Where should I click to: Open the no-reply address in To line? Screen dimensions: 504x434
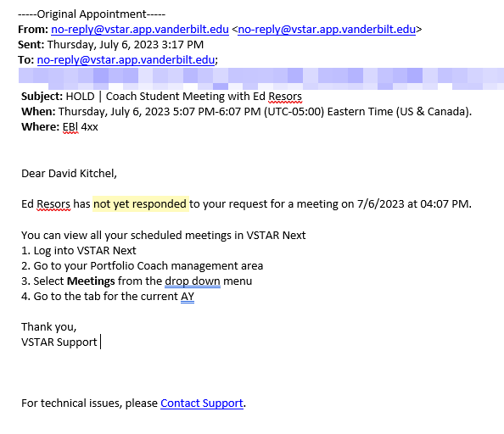point(126,59)
